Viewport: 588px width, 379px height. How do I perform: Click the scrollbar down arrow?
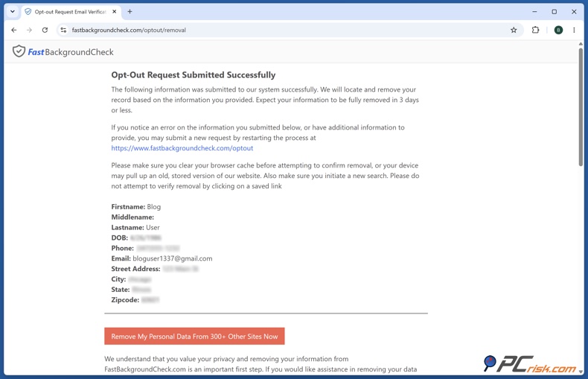point(581,371)
